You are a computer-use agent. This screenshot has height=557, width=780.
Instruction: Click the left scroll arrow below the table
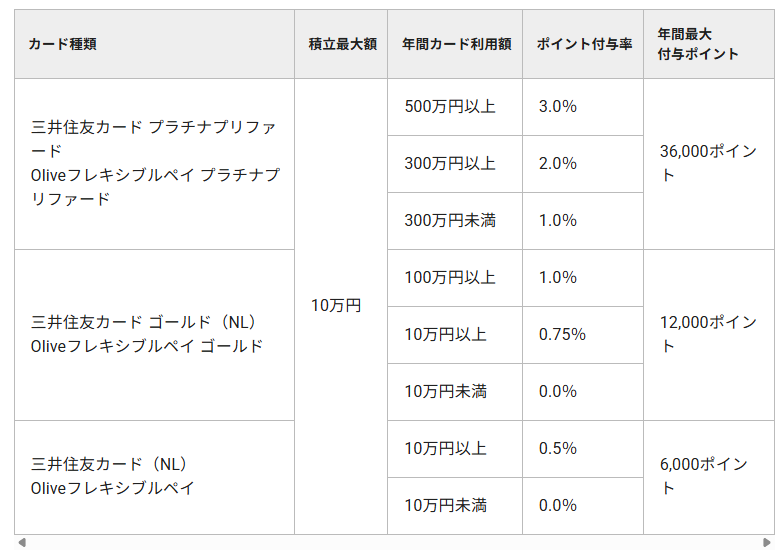22,543
